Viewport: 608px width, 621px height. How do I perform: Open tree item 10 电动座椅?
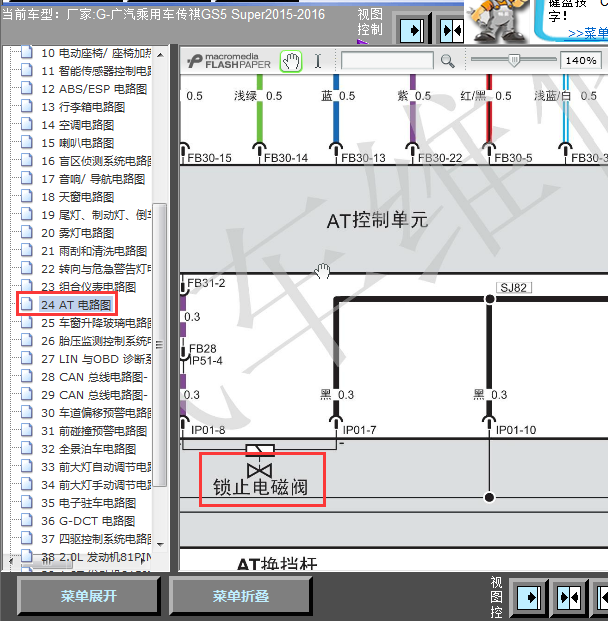[96, 53]
